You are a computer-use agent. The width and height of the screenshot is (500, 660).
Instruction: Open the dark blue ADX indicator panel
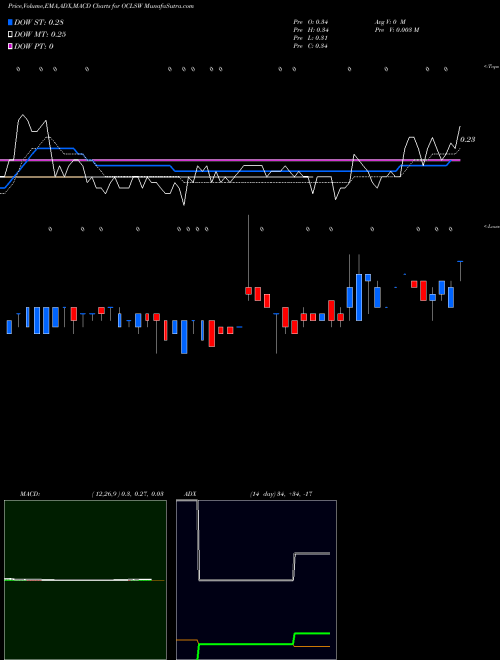pyautogui.click(x=256, y=580)
